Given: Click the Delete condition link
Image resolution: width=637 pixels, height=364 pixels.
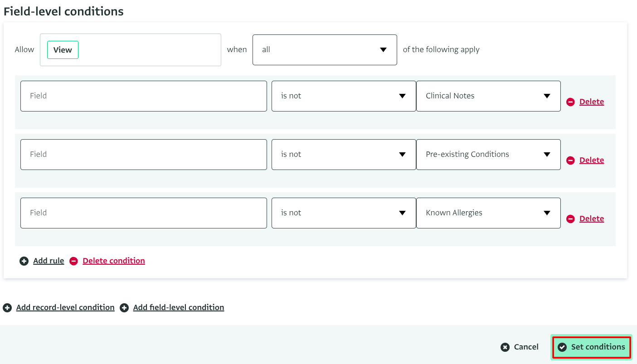Looking at the screenshot, I should coord(114,261).
